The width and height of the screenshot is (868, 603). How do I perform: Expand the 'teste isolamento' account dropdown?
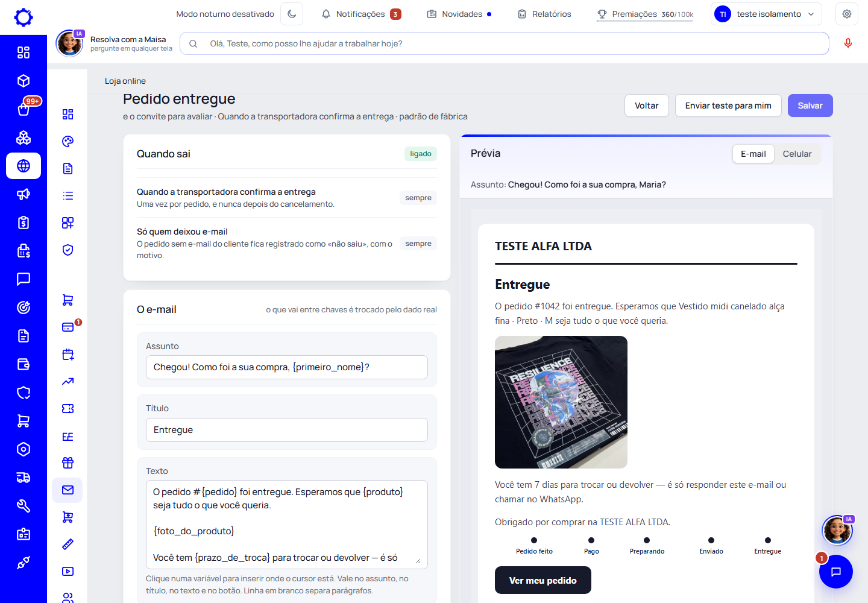coord(767,14)
